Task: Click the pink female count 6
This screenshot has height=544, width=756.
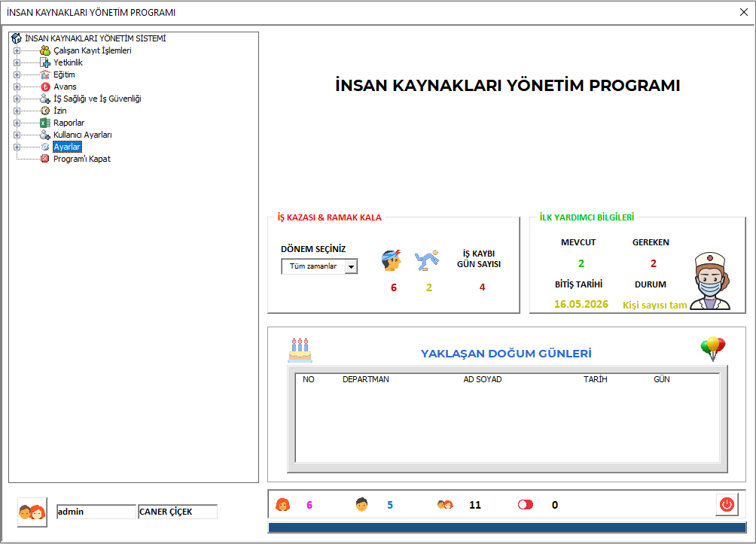Action: tap(309, 504)
